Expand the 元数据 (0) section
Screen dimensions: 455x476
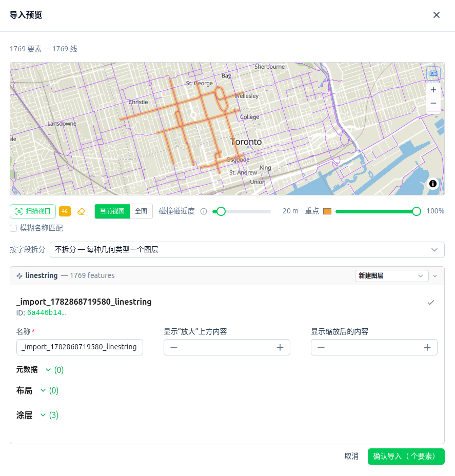pos(40,370)
